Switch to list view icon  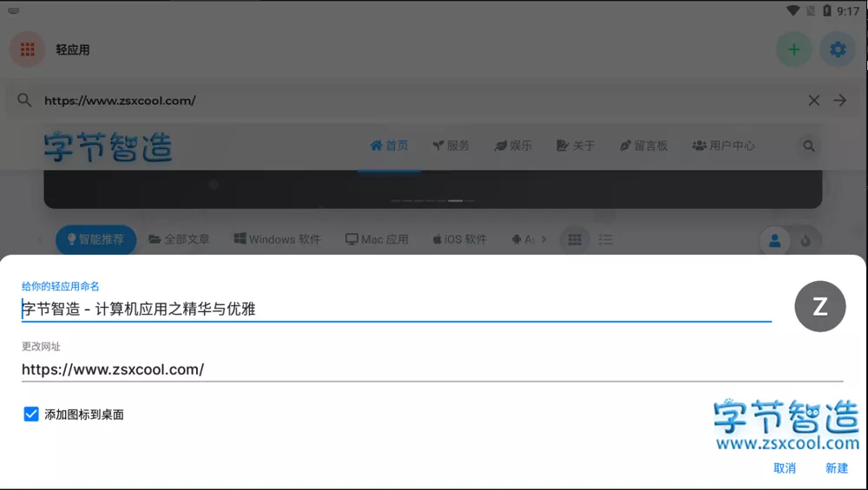coord(606,239)
